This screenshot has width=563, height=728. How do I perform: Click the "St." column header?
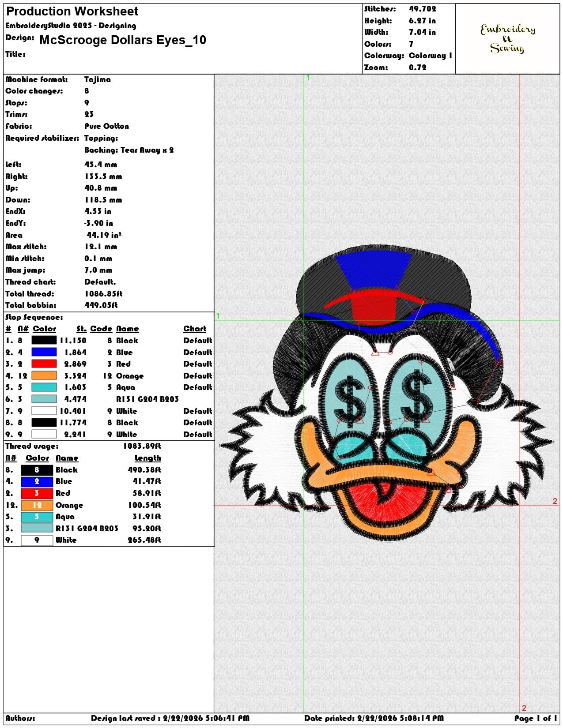point(81,329)
